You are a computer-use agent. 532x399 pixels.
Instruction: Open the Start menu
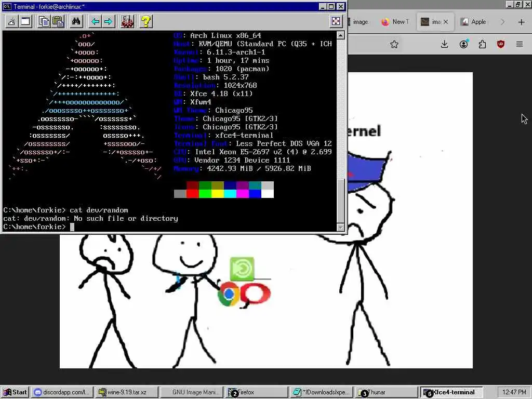[x=15, y=392]
